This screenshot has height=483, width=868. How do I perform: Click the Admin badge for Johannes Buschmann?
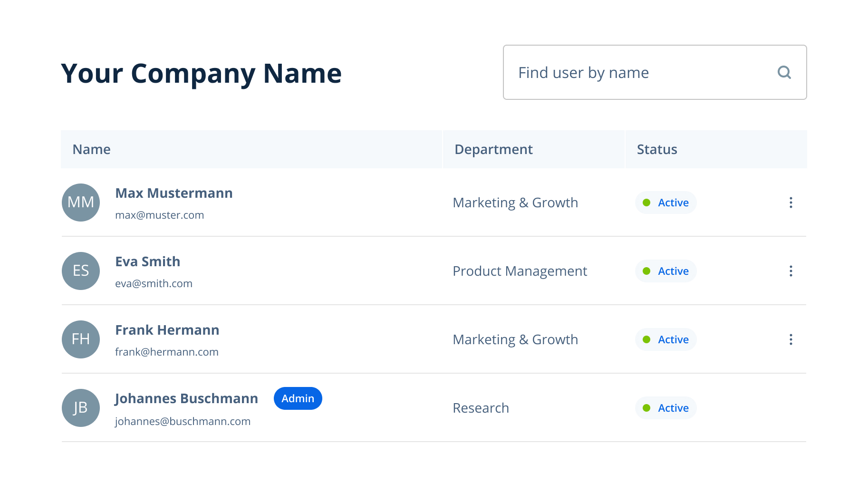[x=298, y=398]
